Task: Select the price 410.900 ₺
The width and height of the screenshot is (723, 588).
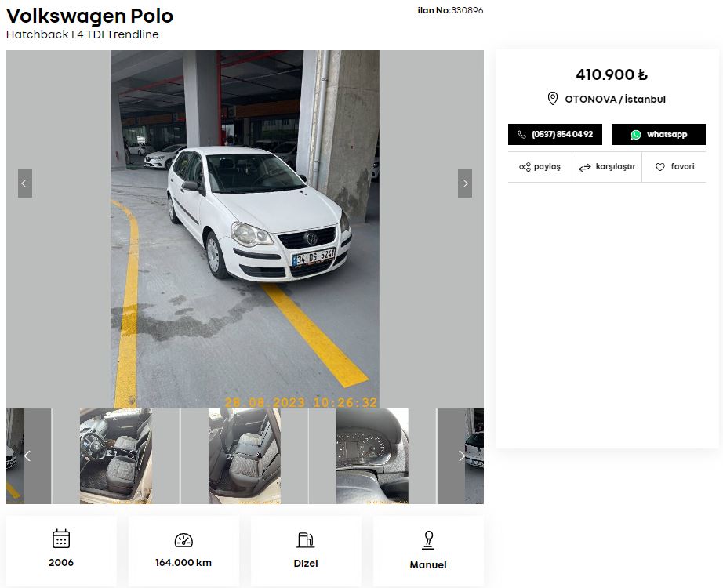Action: click(612, 74)
